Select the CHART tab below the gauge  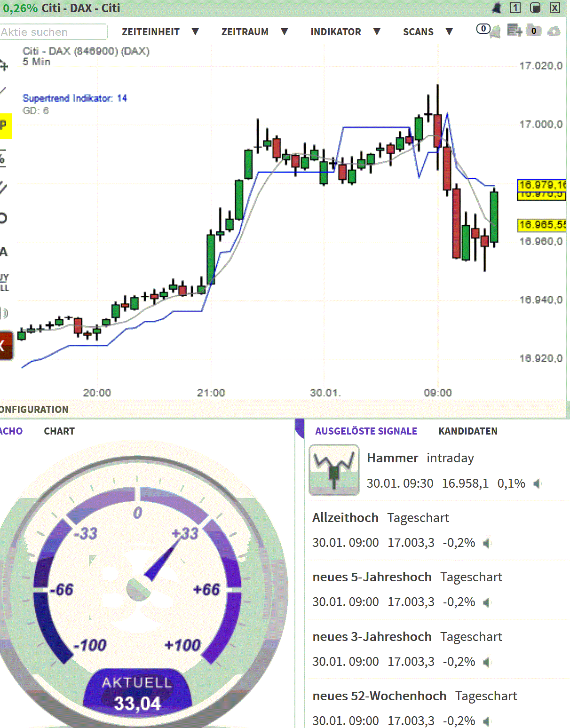(59, 431)
